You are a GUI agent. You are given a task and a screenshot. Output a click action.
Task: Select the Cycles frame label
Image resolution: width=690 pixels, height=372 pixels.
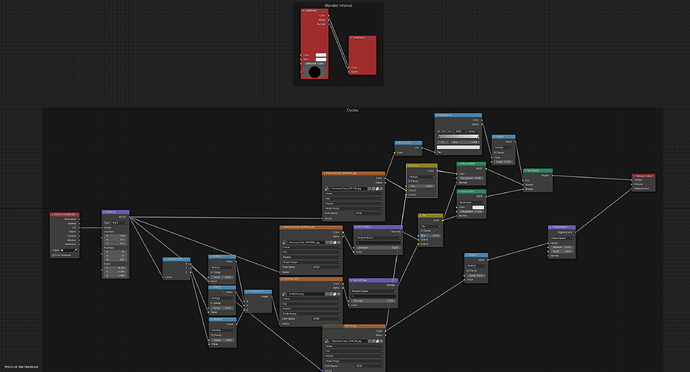352,110
